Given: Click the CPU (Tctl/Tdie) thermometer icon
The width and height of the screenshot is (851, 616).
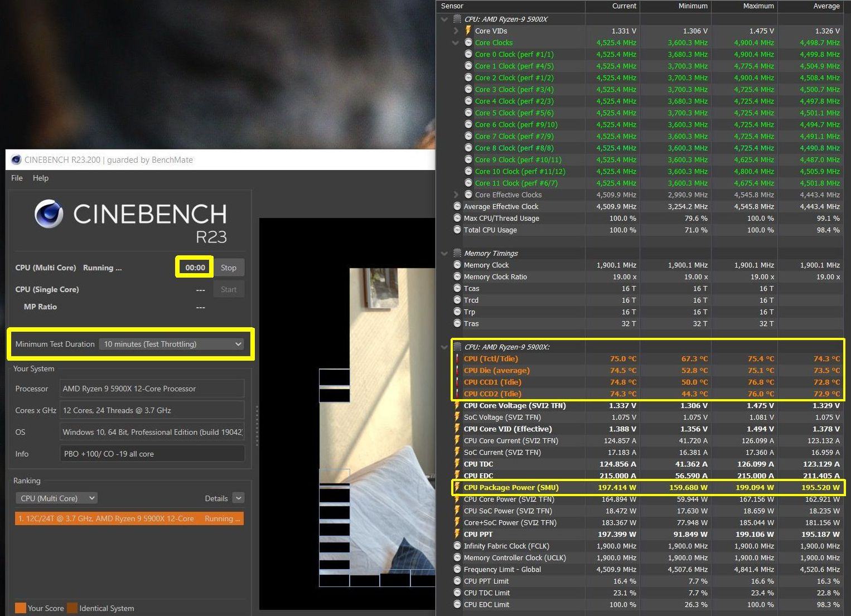Looking at the screenshot, I should coord(457,358).
